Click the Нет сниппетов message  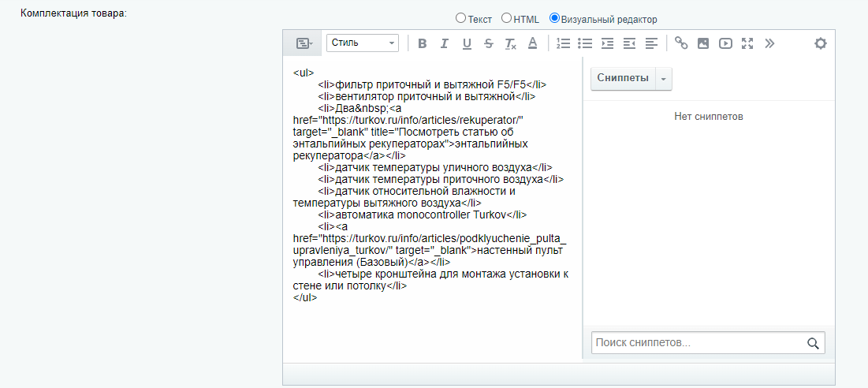pos(709,116)
